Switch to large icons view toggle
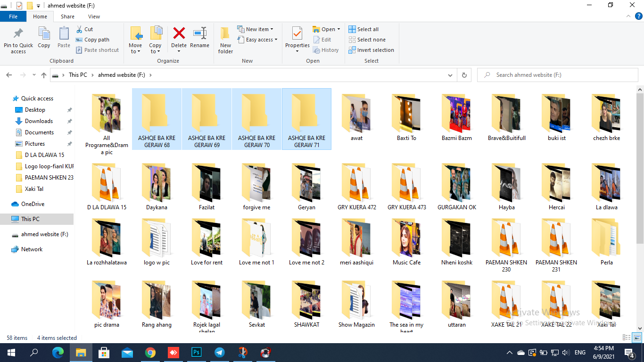This screenshot has width=644, height=362. [637, 337]
